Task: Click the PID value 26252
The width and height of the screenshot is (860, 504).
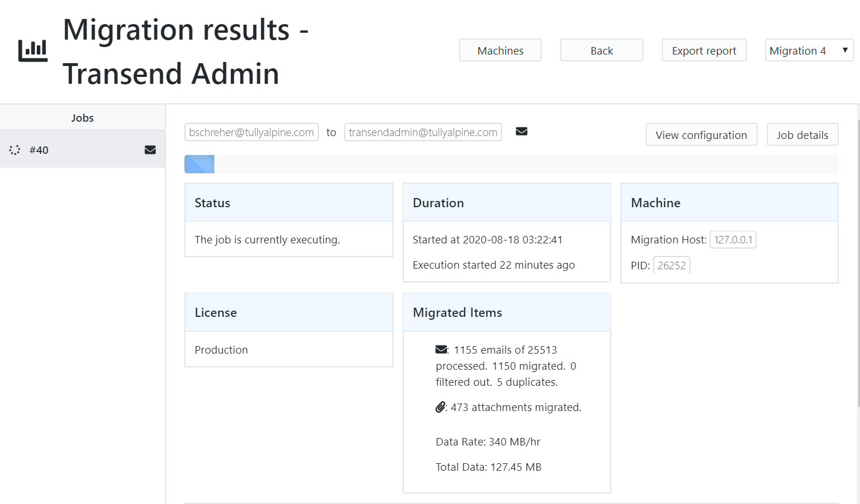Action: [x=672, y=265]
